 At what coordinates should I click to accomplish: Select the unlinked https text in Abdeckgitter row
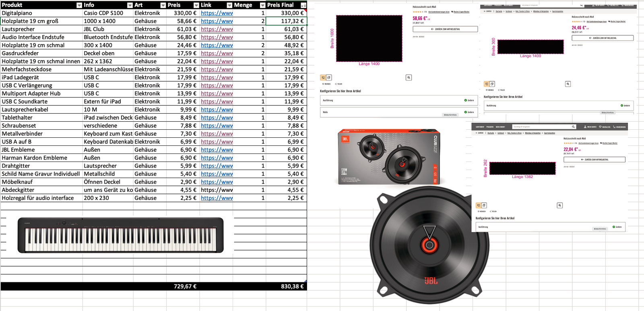point(217,190)
